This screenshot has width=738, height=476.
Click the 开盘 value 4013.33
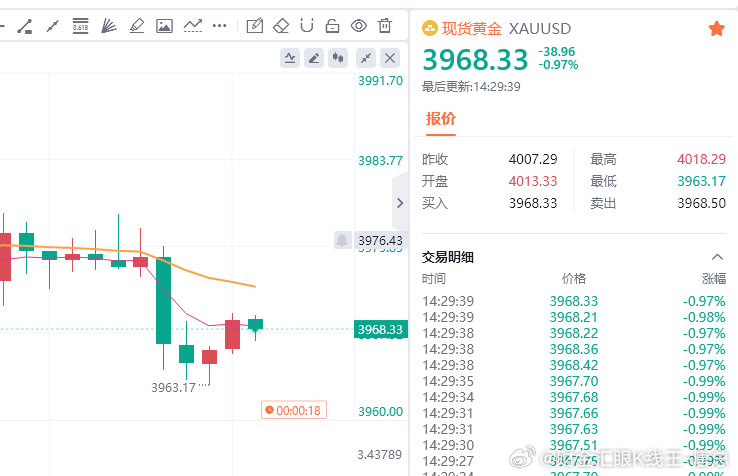(533, 181)
